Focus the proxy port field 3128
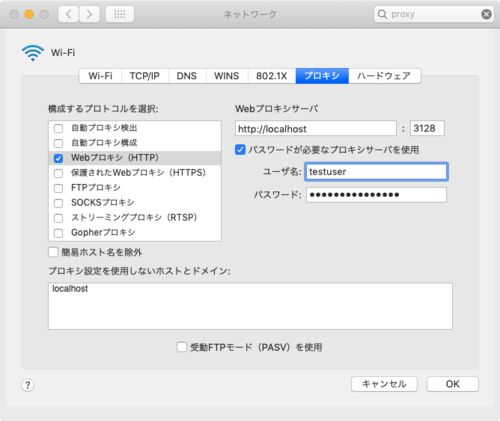The height and width of the screenshot is (421, 500). (x=427, y=128)
